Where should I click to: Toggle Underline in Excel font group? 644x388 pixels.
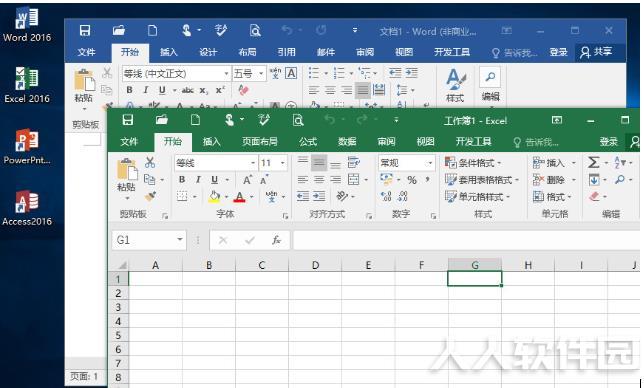(x=214, y=179)
